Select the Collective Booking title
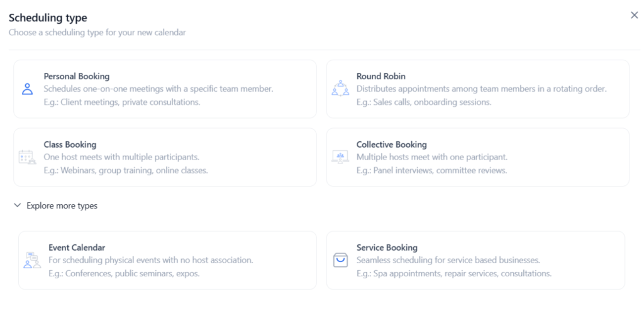Image resolution: width=644 pixels, height=311 pixels. click(391, 145)
